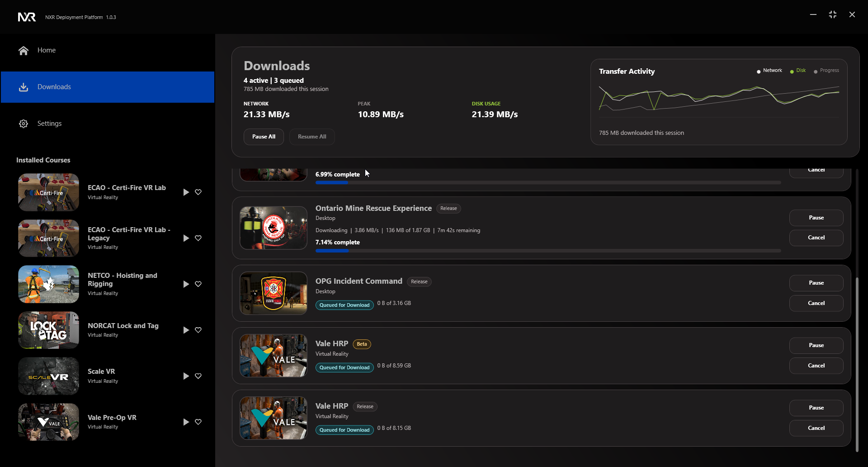Open the Home page from the sidebar
This screenshot has width=868, height=467.
pyautogui.click(x=46, y=50)
